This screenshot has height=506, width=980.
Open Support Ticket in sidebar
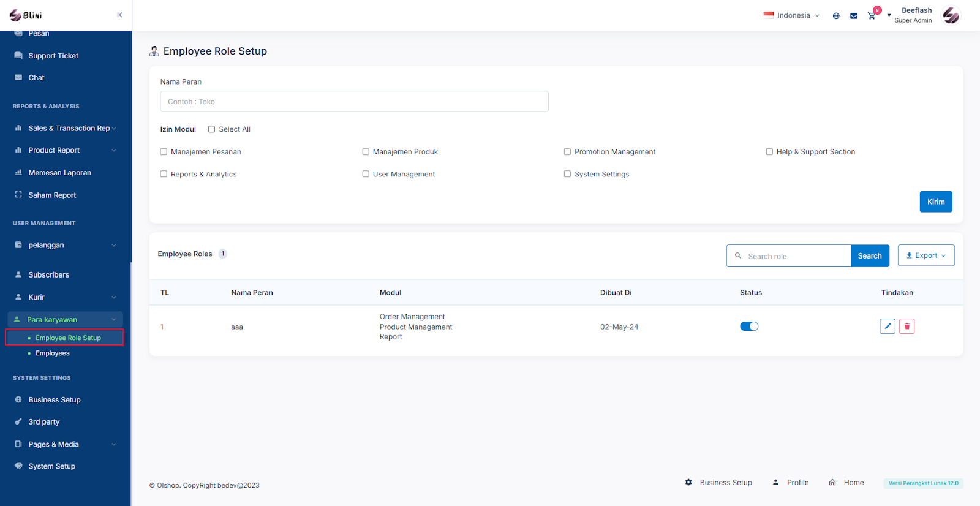[x=53, y=56]
